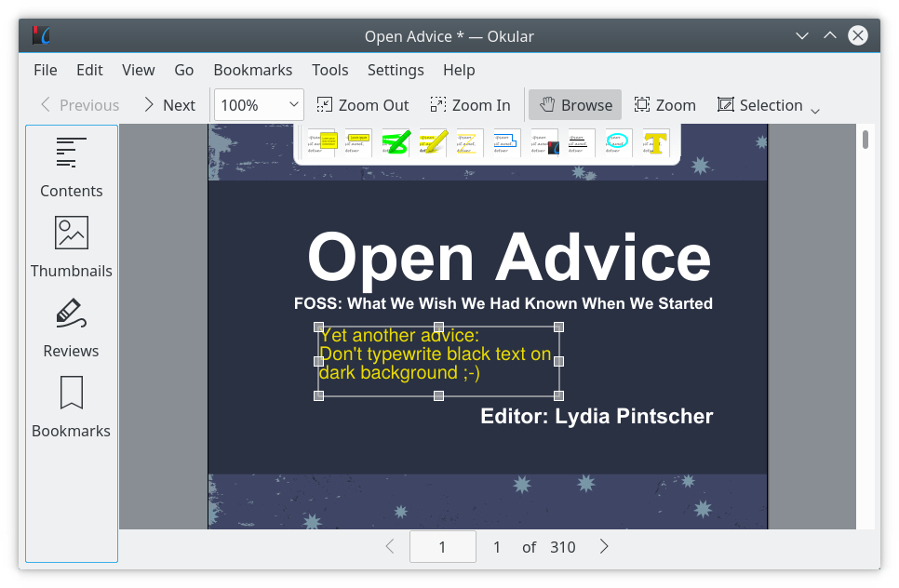
Task: Select the inline note annotation tool
Action: click(358, 143)
